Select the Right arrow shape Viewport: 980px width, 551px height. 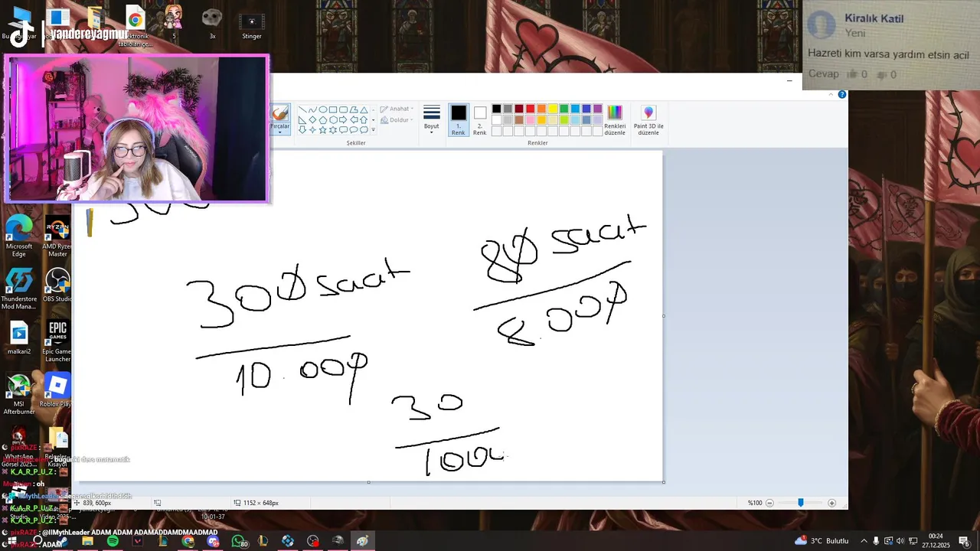click(343, 119)
